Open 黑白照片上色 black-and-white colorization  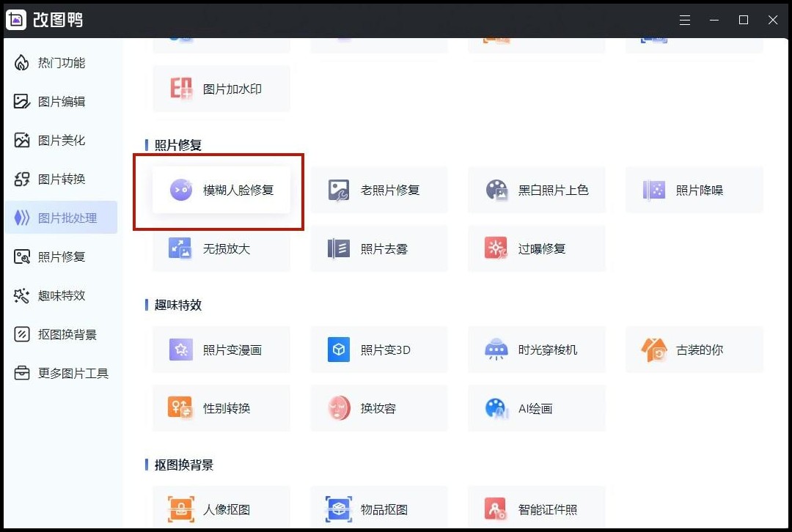(x=536, y=189)
